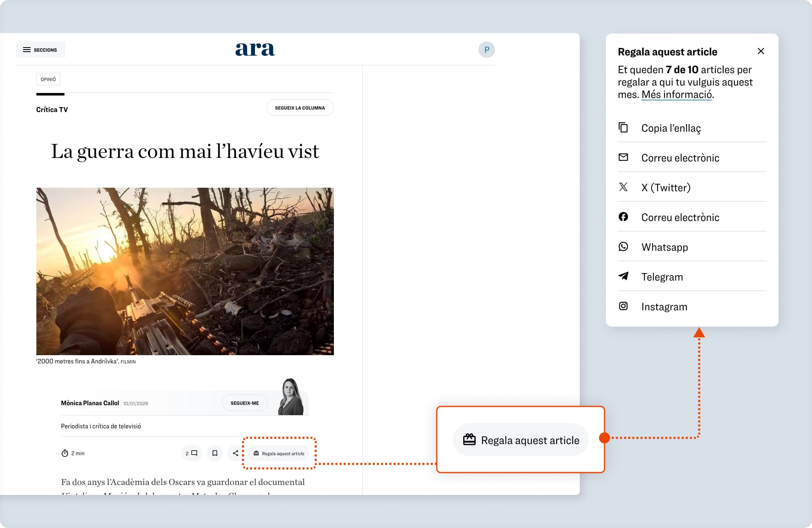Click the share icon below author
This screenshot has height=528, width=812.
coord(235,453)
